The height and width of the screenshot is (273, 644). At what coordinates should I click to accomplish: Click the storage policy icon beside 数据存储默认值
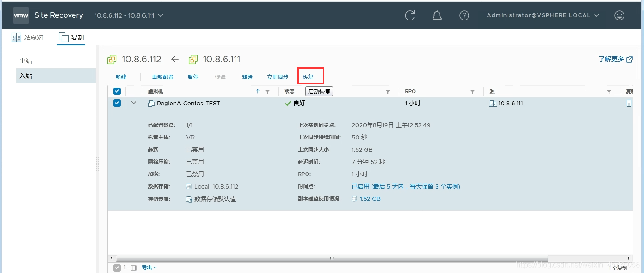[x=189, y=199]
